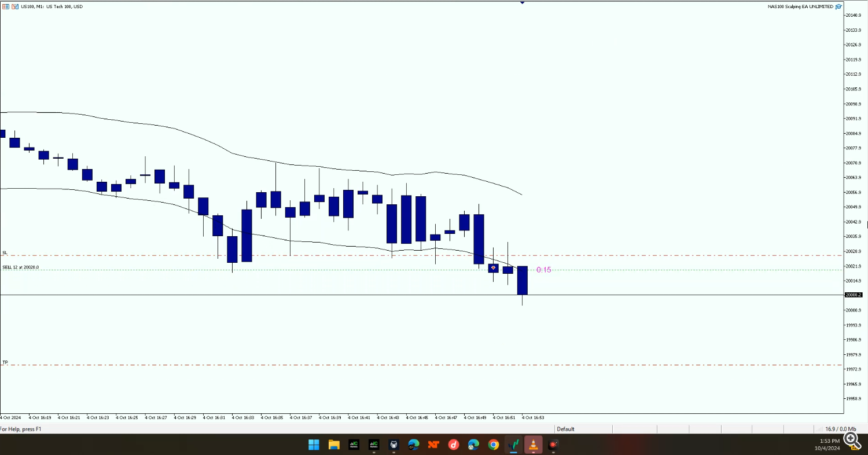Open the red circular d app in taskbar
Screen dimensions: 868x455
(454, 445)
